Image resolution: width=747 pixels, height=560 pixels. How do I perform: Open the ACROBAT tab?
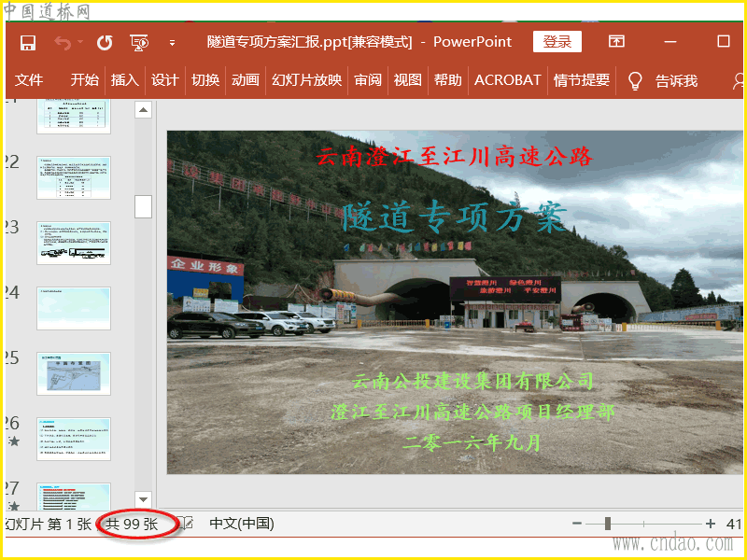click(507, 79)
